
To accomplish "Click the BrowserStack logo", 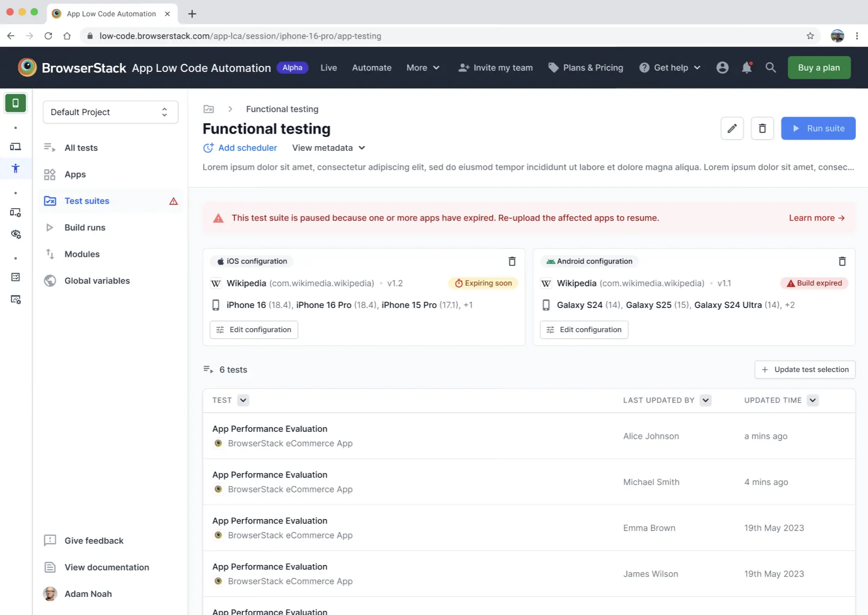I will pyautogui.click(x=27, y=67).
